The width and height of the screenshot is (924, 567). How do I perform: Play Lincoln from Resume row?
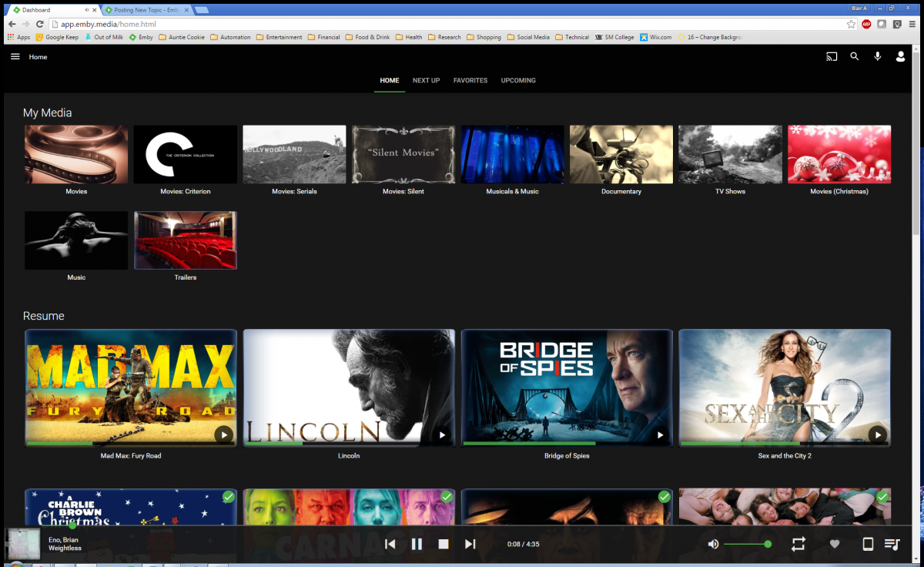(x=442, y=434)
